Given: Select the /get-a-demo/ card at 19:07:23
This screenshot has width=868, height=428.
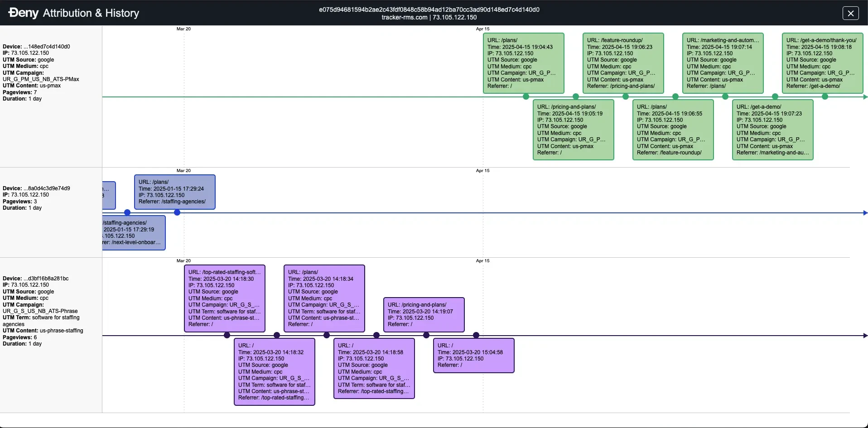Looking at the screenshot, I should tap(773, 130).
